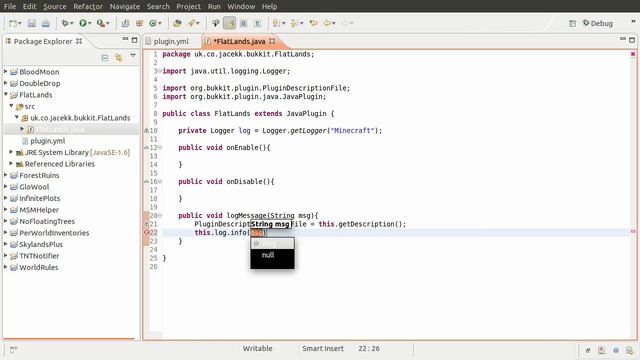Screen dimensions: 640x360
Task: Expand Referenced Libraries node
Action: pos(11,163)
